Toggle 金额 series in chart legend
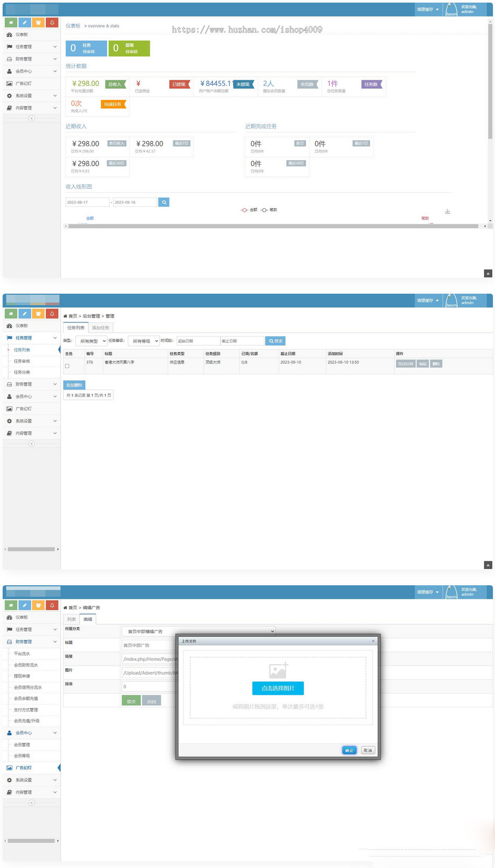Image resolution: width=495 pixels, height=868 pixels. (x=249, y=210)
